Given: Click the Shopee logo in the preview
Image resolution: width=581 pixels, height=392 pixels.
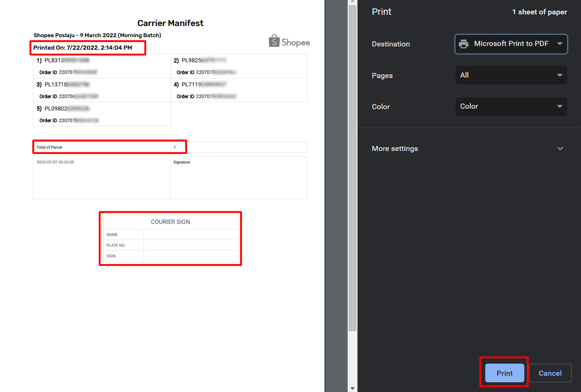Looking at the screenshot, I should pos(289,41).
